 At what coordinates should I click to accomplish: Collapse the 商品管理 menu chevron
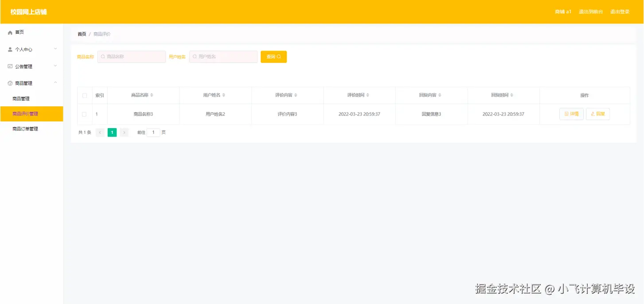tap(55, 82)
